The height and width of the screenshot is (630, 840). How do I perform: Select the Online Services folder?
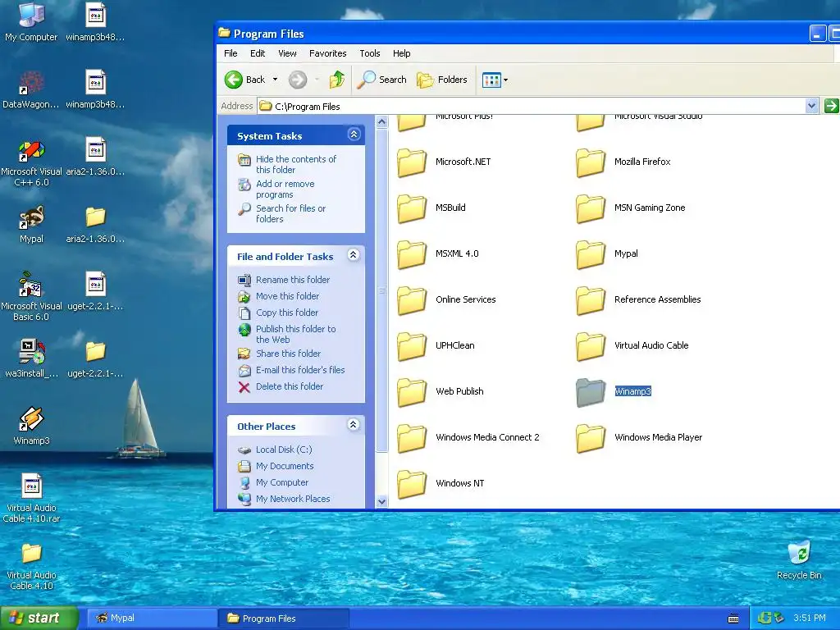[x=447, y=300]
